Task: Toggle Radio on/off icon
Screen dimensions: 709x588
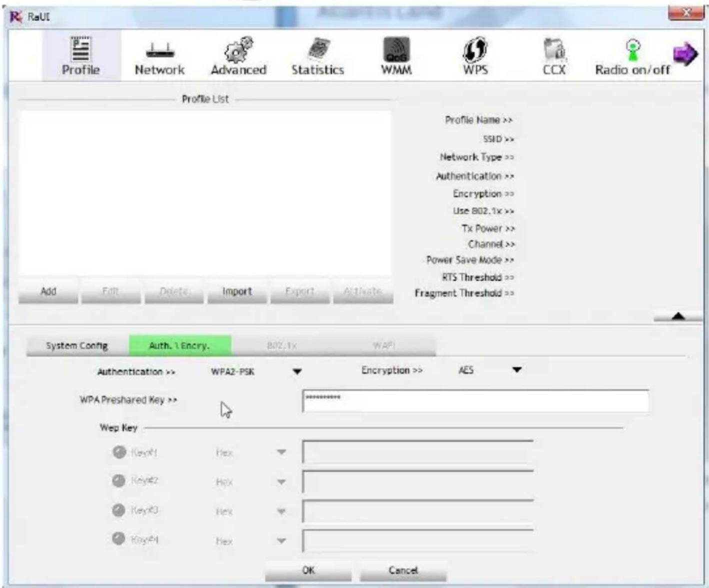Action: click(x=632, y=49)
